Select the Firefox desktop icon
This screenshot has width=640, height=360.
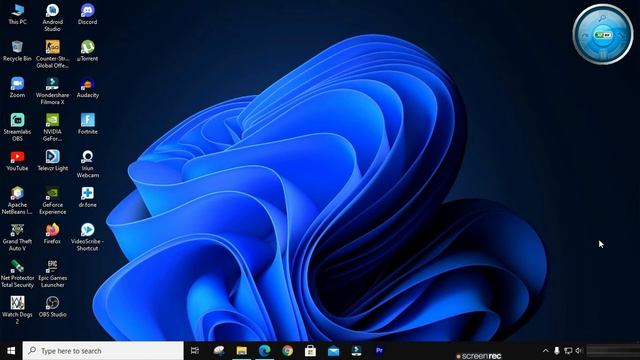pyautogui.click(x=53, y=233)
